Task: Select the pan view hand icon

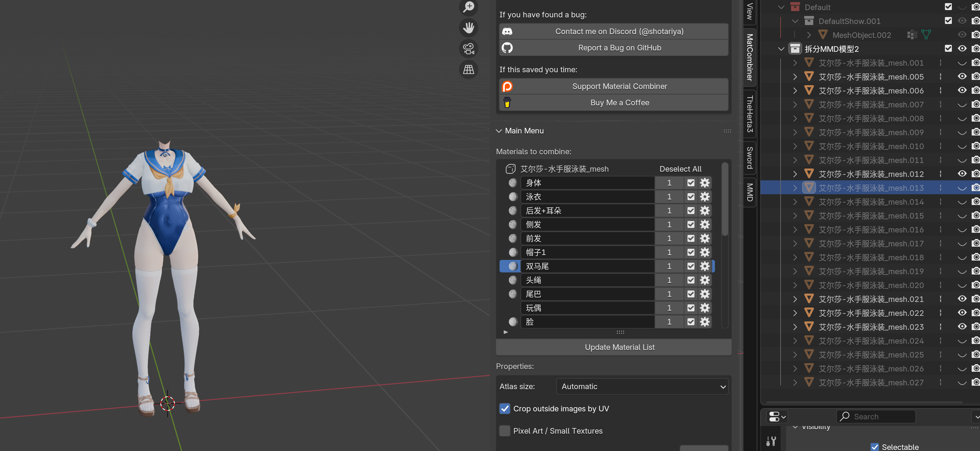Action: click(469, 28)
